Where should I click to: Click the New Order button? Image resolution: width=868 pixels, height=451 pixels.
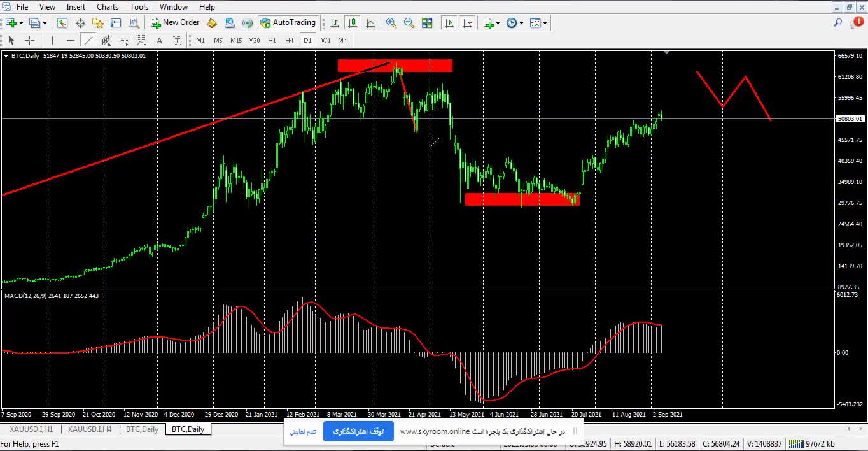point(175,22)
